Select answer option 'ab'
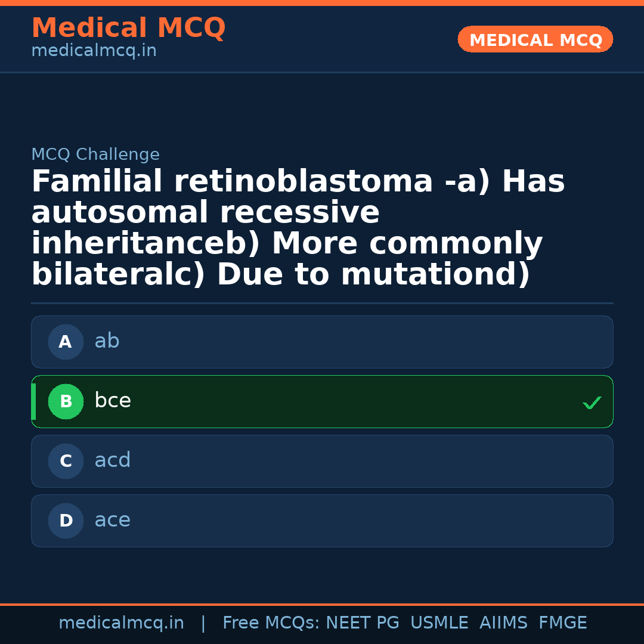The height and width of the screenshot is (644, 644). [x=322, y=342]
